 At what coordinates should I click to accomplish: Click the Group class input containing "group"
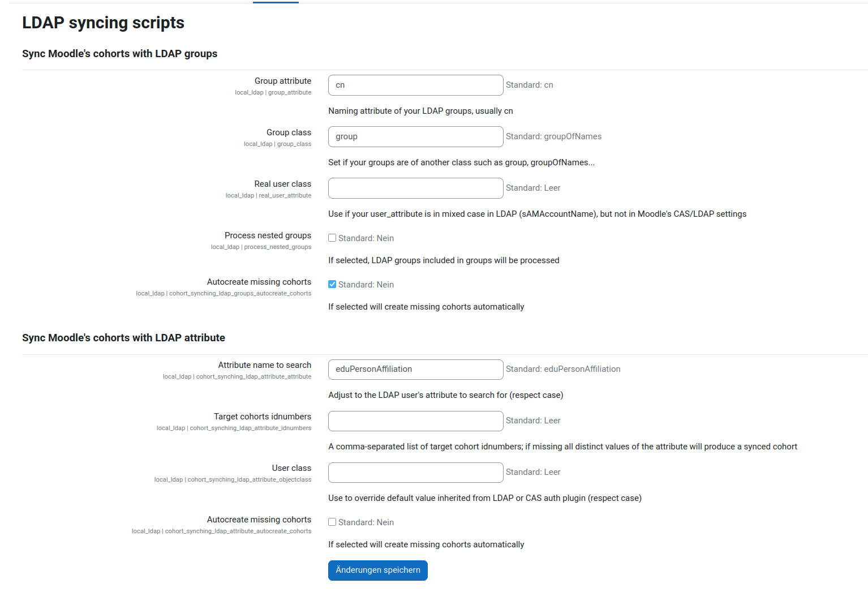(x=415, y=136)
